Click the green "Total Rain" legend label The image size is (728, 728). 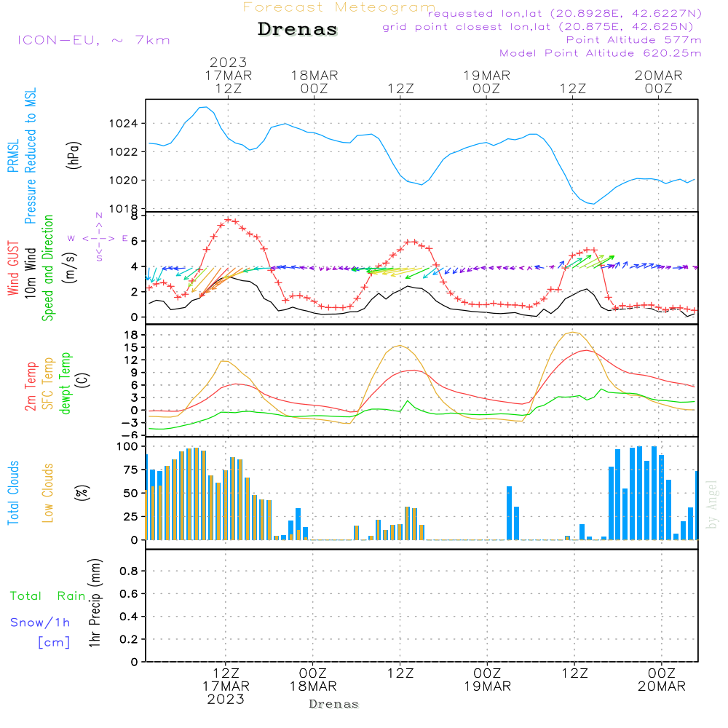(48, 596)
